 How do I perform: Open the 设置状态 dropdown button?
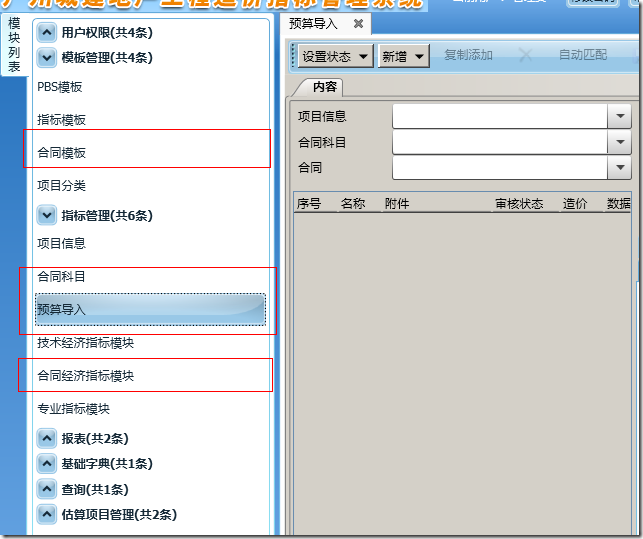coord(335,56)
